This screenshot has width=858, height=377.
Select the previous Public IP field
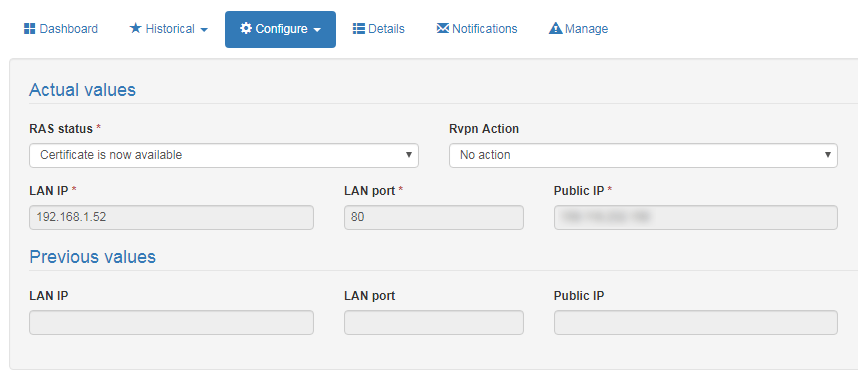(695, 322)
